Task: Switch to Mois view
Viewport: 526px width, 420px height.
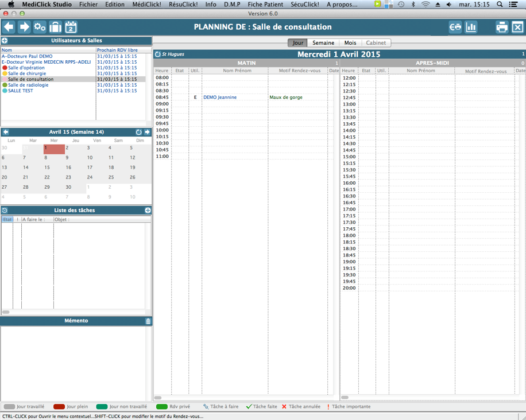Action: click(350, 43)
